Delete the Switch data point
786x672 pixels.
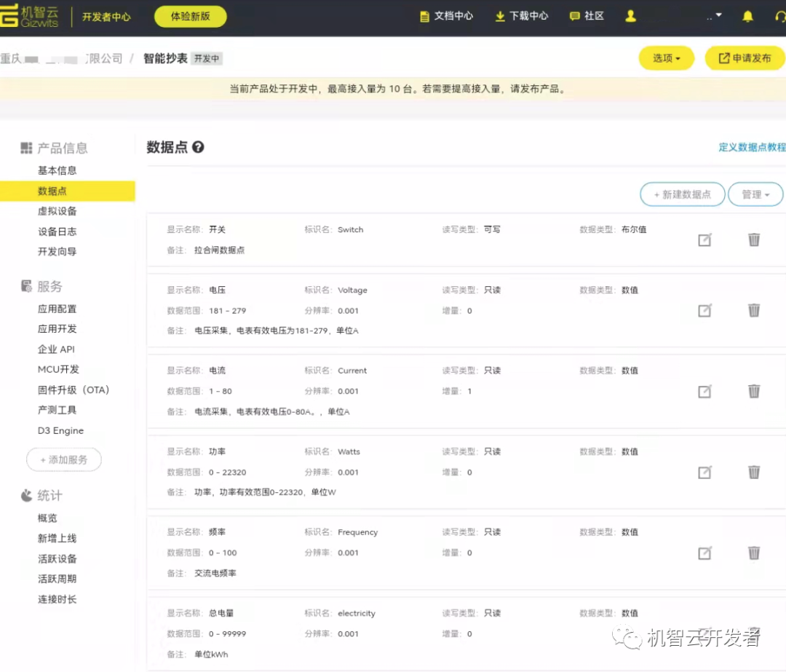pos(754,240)
